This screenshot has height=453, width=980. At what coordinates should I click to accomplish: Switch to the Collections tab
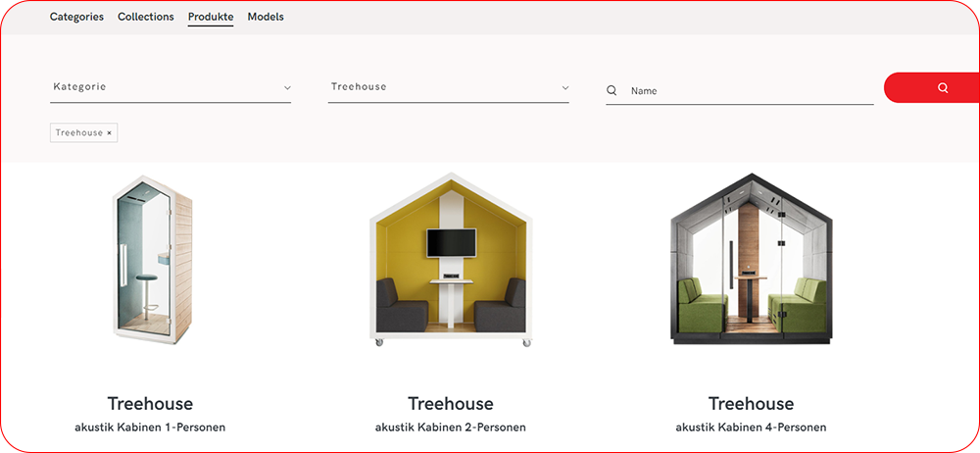pyautogui.click(x=146, y=17)
